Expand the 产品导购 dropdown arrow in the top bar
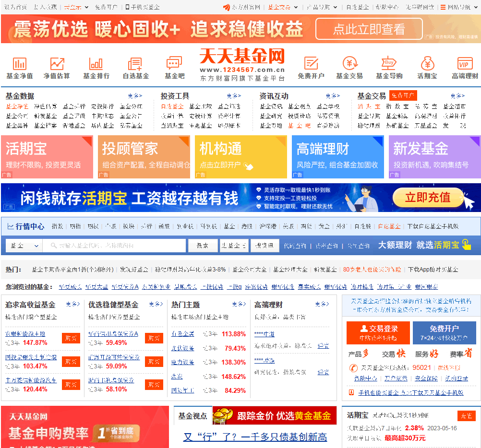This screenshot has height=448, width=481. point(335,7)
